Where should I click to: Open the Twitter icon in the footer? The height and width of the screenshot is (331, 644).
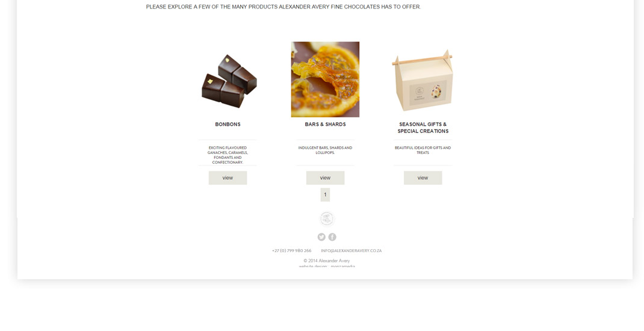[321, 237]
